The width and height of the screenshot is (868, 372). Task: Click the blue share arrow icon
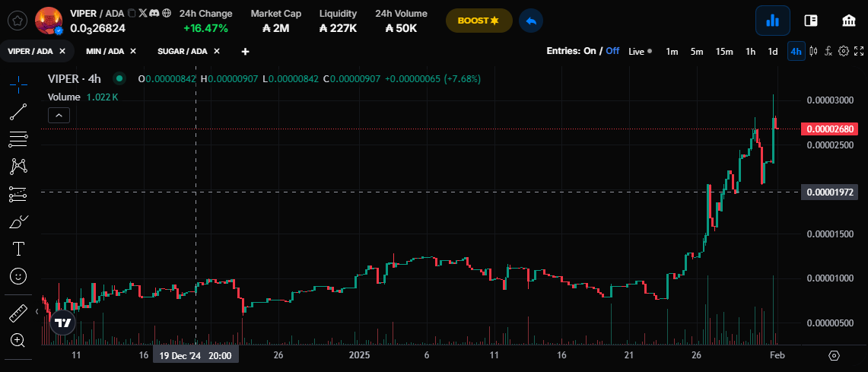pyautogui.click(x=531, y=21)
